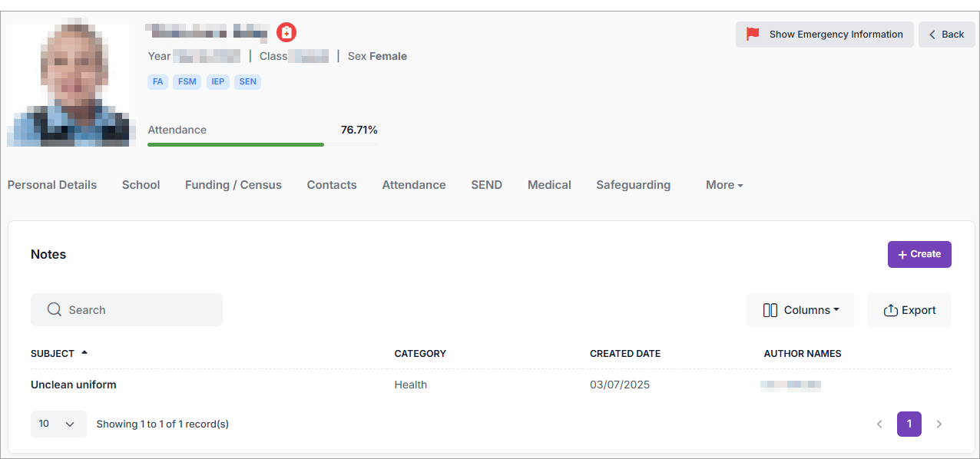Click the search magnifier icon
Viewport: 980px width, 459px height.
tap(54, 309)
